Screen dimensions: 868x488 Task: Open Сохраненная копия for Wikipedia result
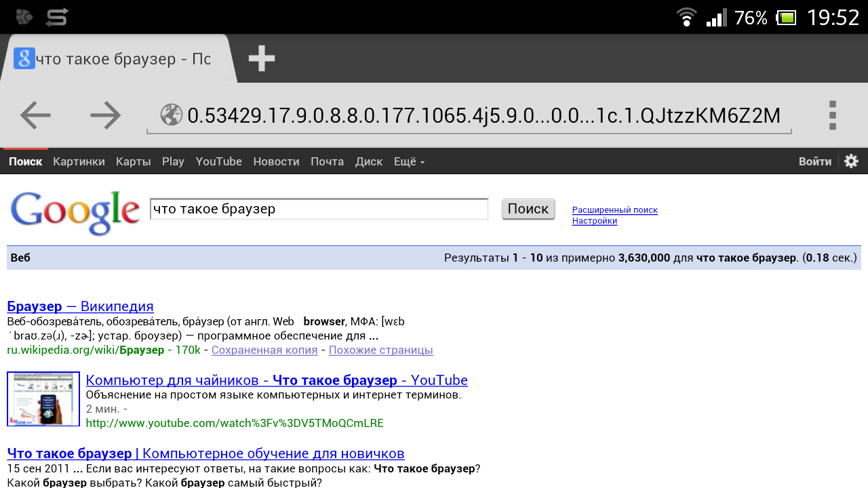pos(264,350)
